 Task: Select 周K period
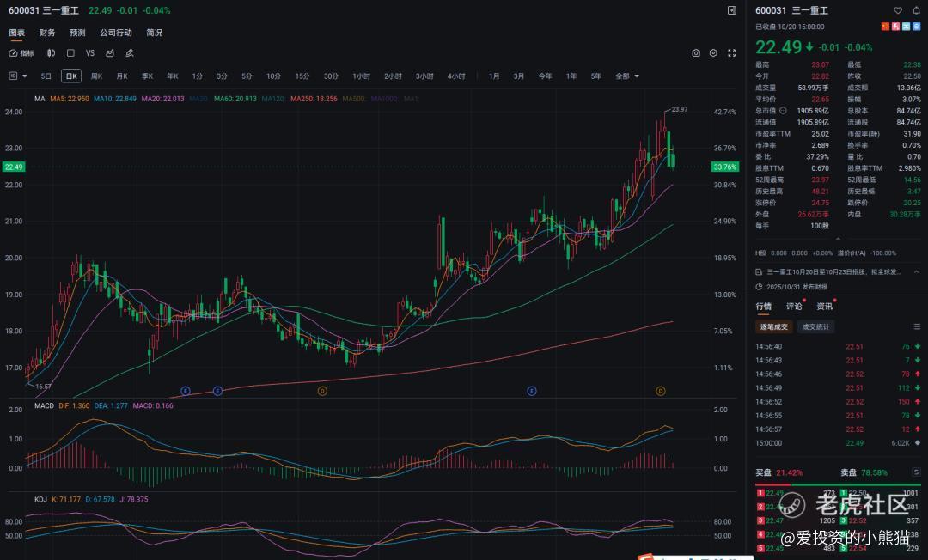(96, 76)
